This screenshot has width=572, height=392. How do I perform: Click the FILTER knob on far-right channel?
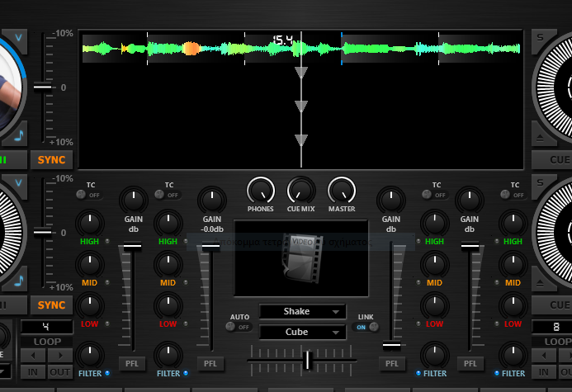click(x=513, y=355)
